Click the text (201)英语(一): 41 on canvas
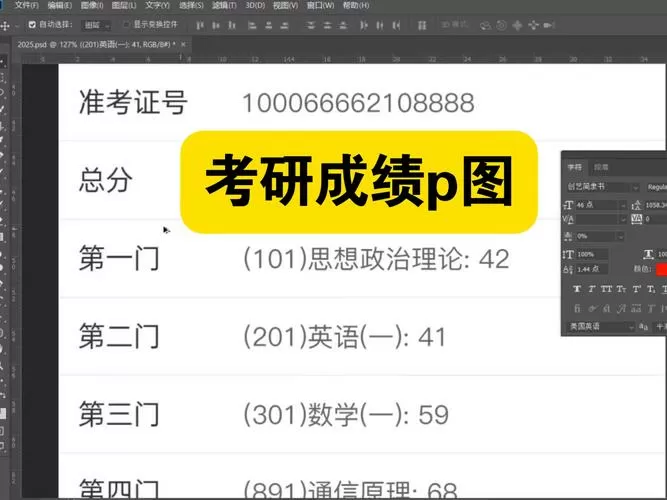Screen dimensions: 667x500 click(x=345, y=337)
